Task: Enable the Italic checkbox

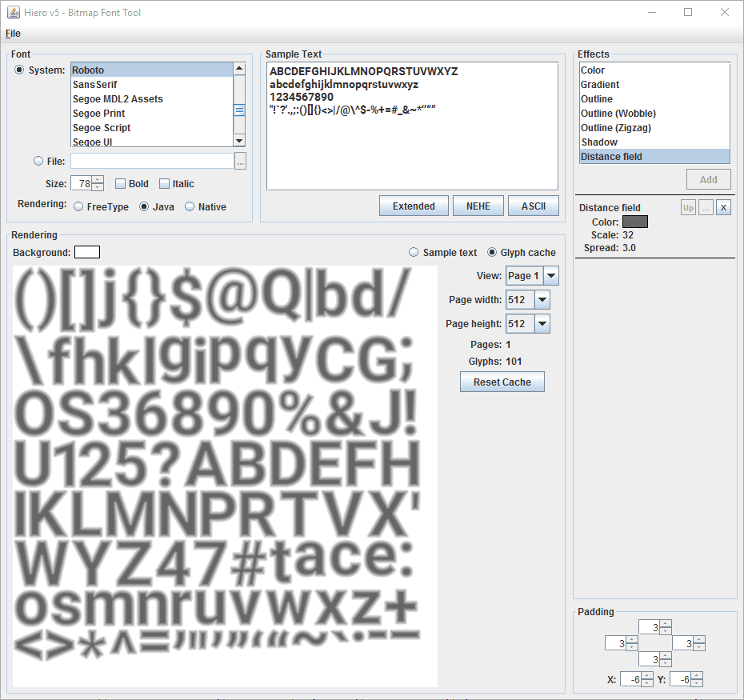Action: pos(165,184)
